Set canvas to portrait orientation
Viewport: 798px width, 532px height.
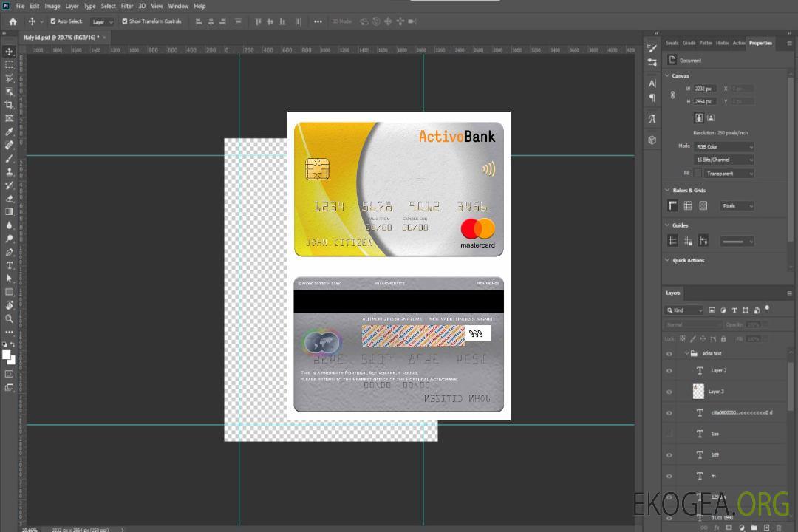pyautogui.click(x=699, y=118)
